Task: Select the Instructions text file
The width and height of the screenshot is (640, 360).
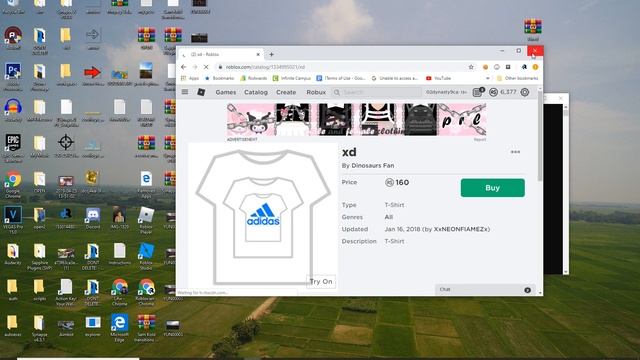Action: pyautogui.click(x=119, y=254)
